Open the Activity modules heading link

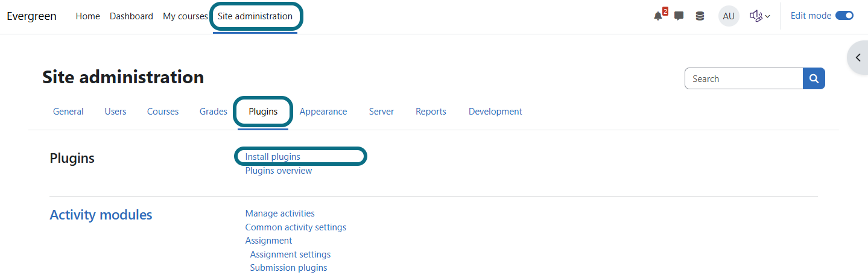(101, 215)
